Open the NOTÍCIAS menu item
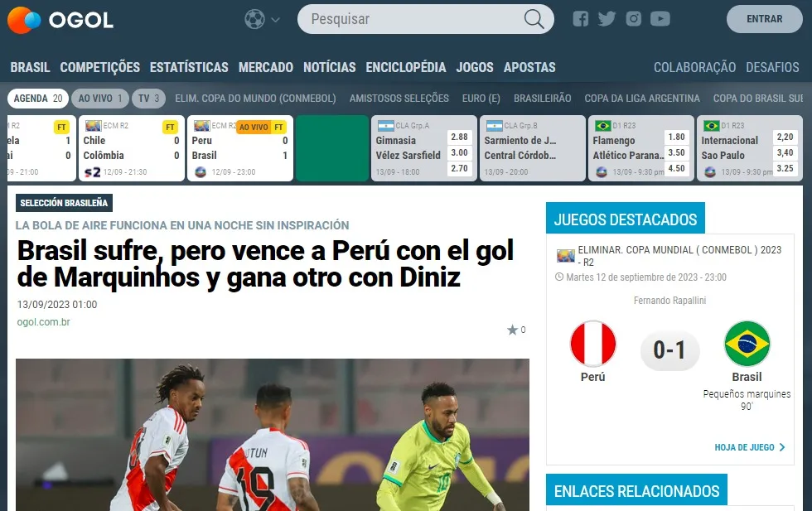Image resolution: width=812 pixels, height=511 pixels. point(330,67)
